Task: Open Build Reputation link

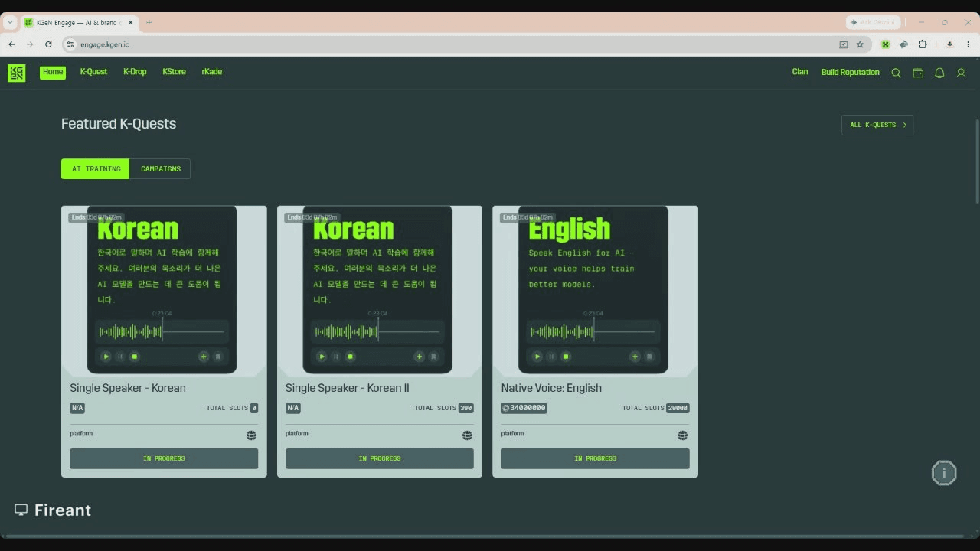Action: click(x=850, y=72)
